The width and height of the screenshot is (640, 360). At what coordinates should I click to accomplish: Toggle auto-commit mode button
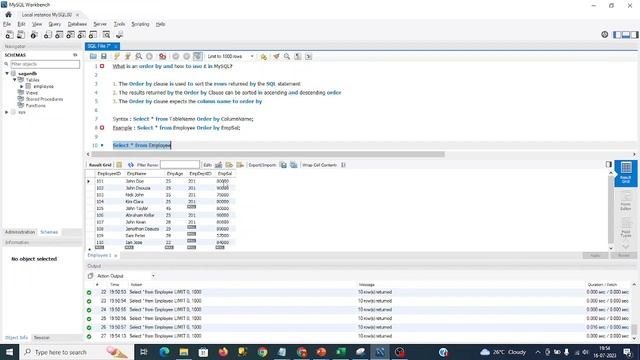click(198, 56)
